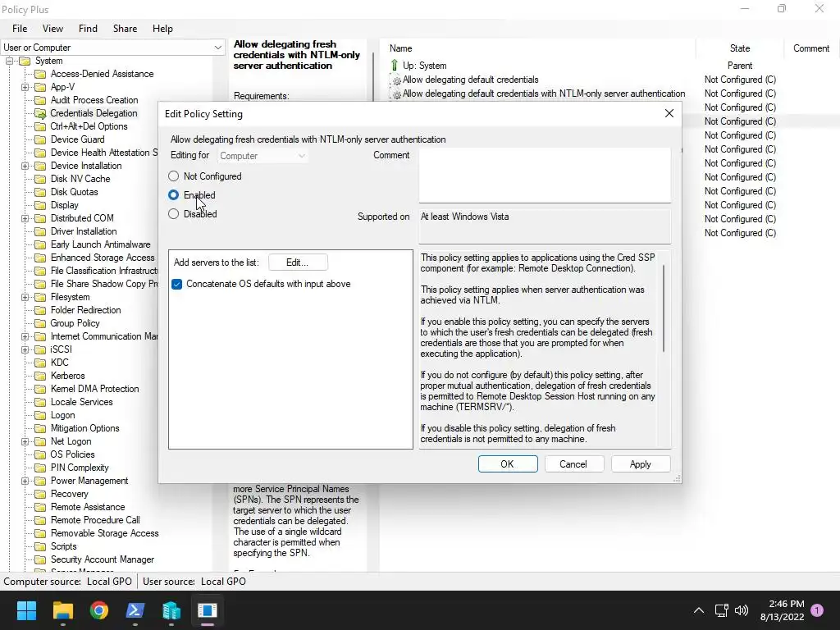This screenshot has height=630, width=840.
Task: Click the Kernel DMA Protection folder icon
Action: [x=40, y=389]
